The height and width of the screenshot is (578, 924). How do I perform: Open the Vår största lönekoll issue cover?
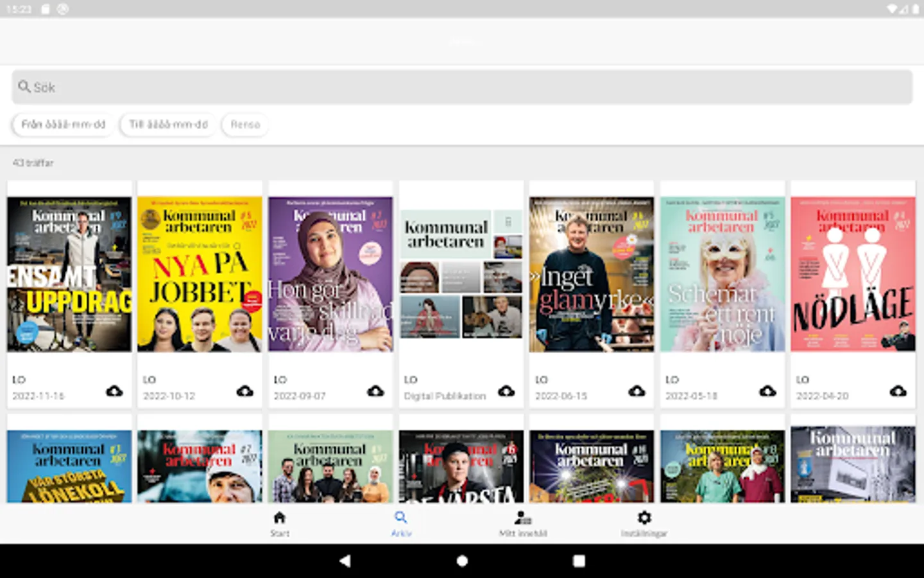click(69, 466)
